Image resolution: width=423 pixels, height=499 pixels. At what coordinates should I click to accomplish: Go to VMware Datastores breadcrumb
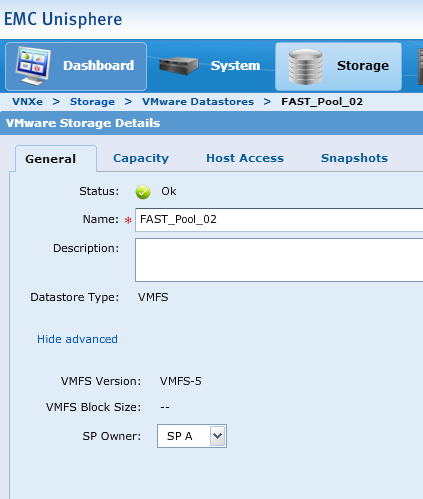pos(198,102)
